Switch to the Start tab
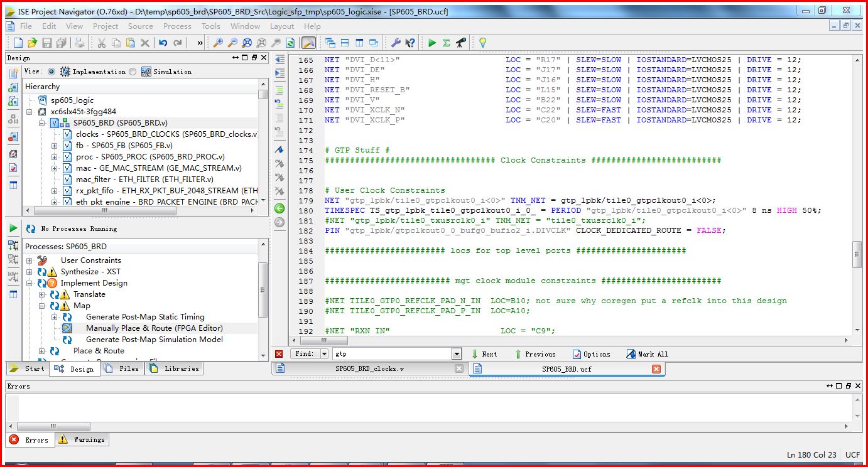The image size is (868, 467). (28, 368)
